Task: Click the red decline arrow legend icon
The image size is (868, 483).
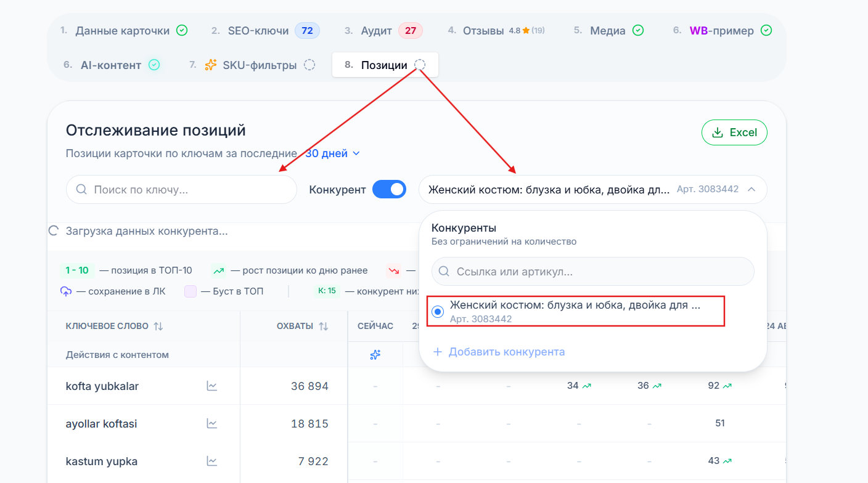Action: tap(393, 270)
